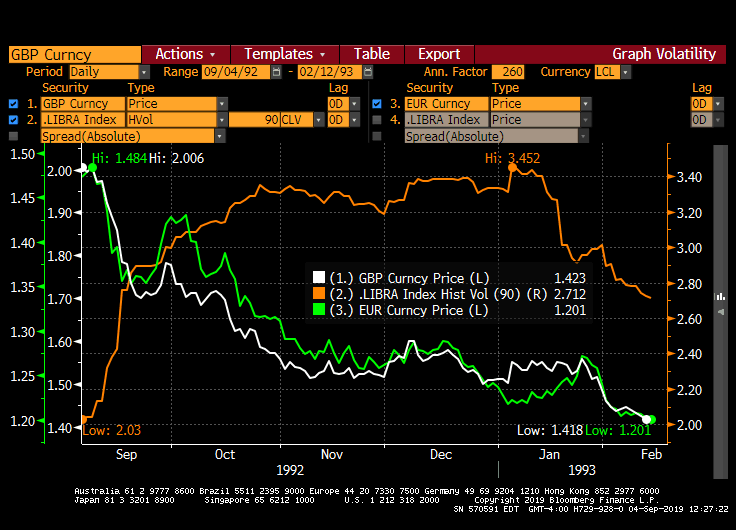Edit the HVol period value 90
736x530 pixels.
tap(254, 120)
